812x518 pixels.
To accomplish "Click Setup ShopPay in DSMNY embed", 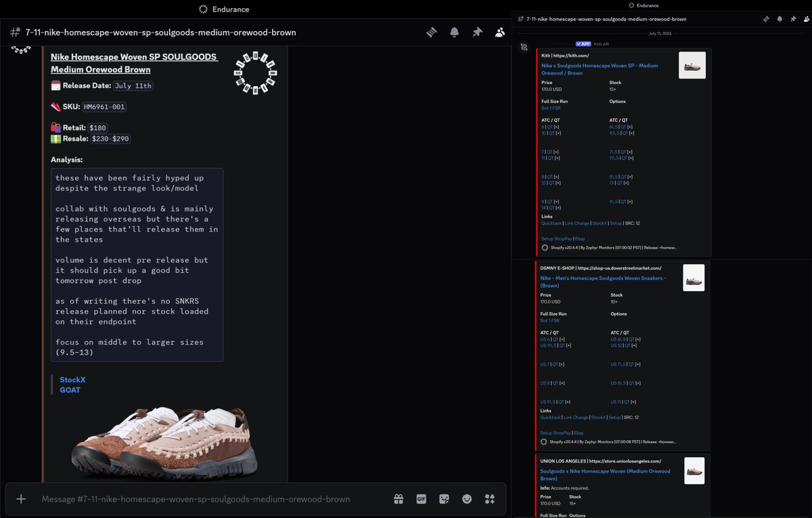I will 555,433.
